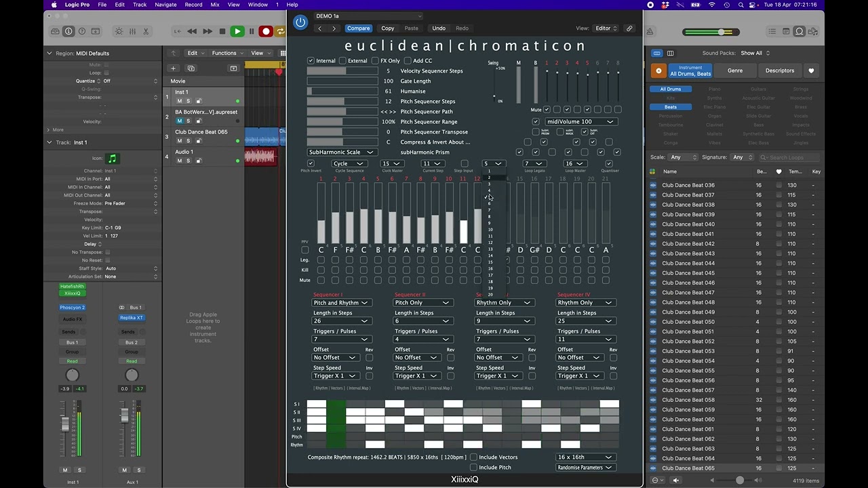This screenshot has height=488, width=868.
Task: Open the Mixer faders icon
Action: (x=133, y=31)
